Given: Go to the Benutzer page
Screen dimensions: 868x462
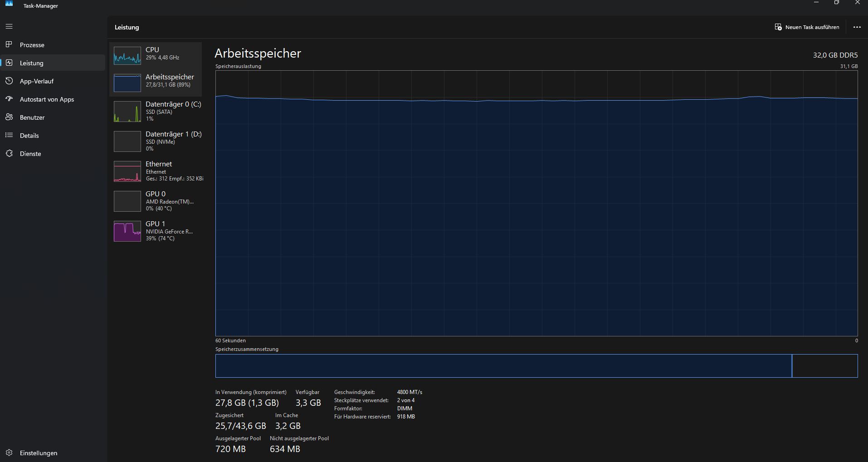Looking at the screenshot, I should (x=53, y=117).
